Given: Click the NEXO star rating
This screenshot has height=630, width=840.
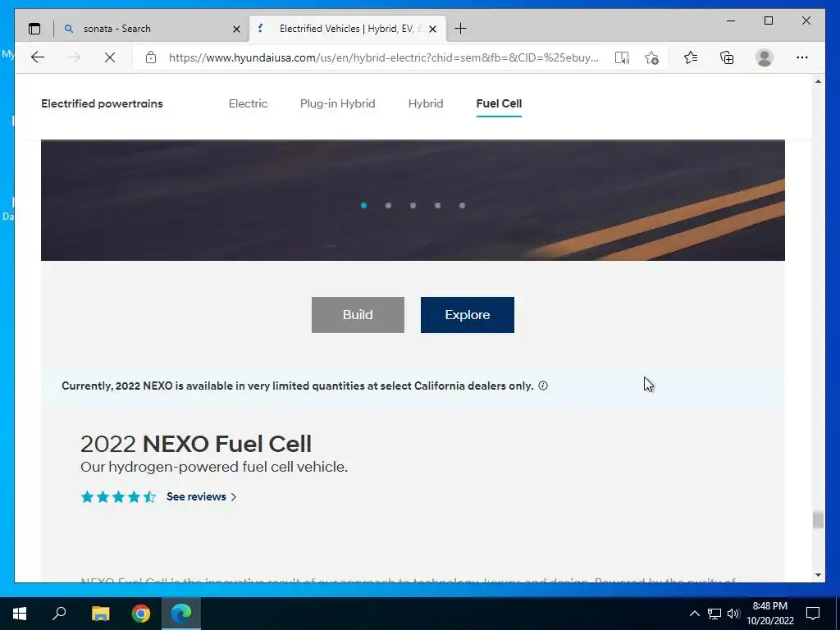Looking at the screenshot, I should (118, 496).
